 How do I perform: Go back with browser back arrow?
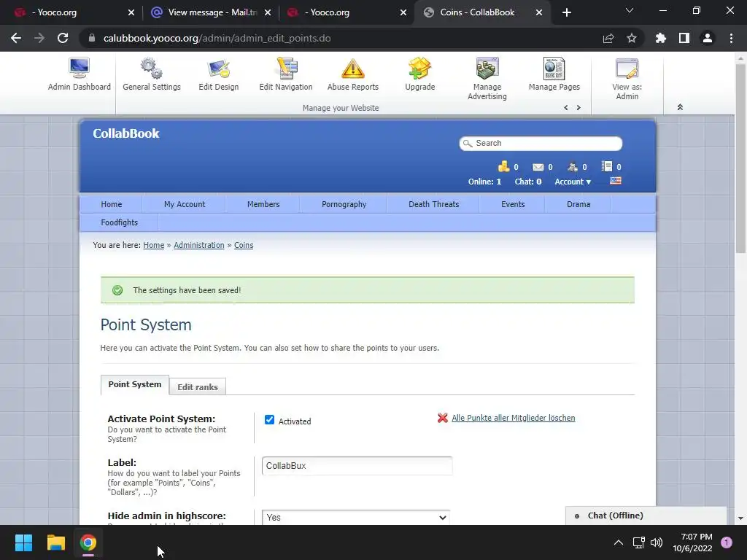[x=16, y=38]
